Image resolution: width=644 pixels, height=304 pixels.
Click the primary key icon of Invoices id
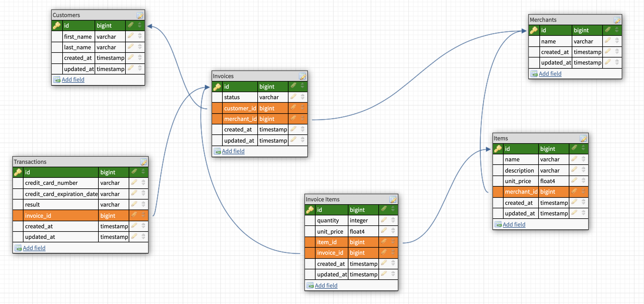point(217,87)
